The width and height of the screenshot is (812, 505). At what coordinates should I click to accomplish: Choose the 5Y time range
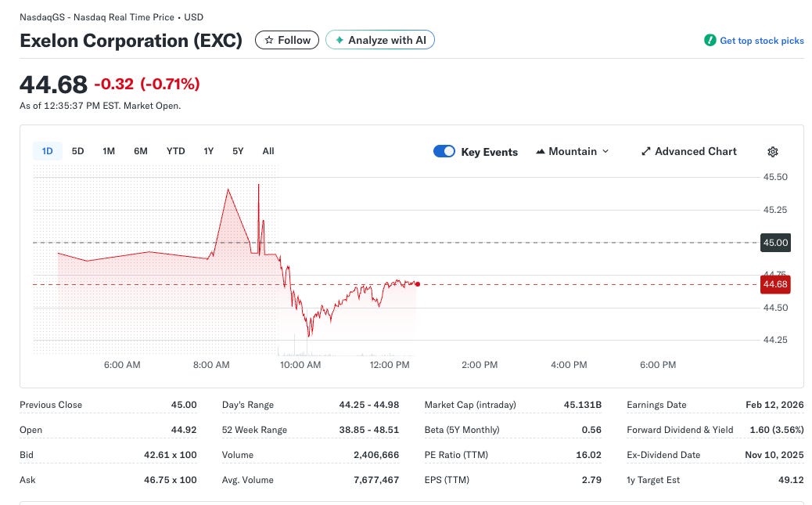(238, 151)
